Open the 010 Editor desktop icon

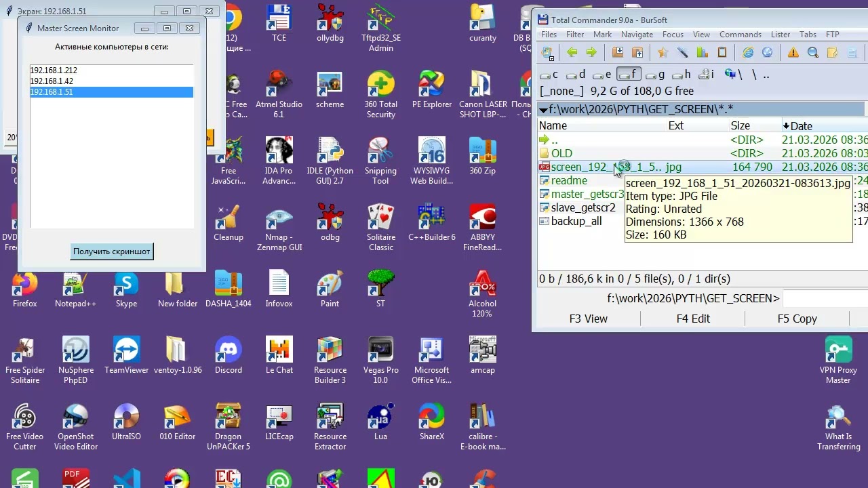point(178,422)
